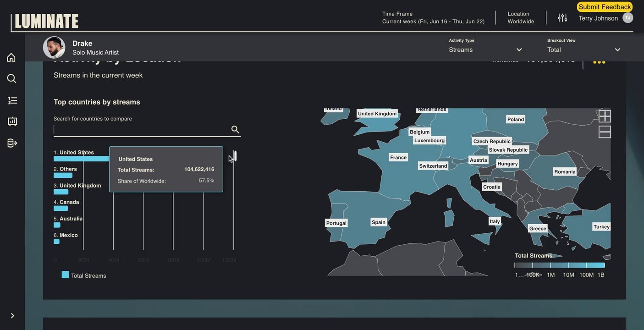Click the Croatia label on the map
This screenshot has height=330, width=644.
492,187
